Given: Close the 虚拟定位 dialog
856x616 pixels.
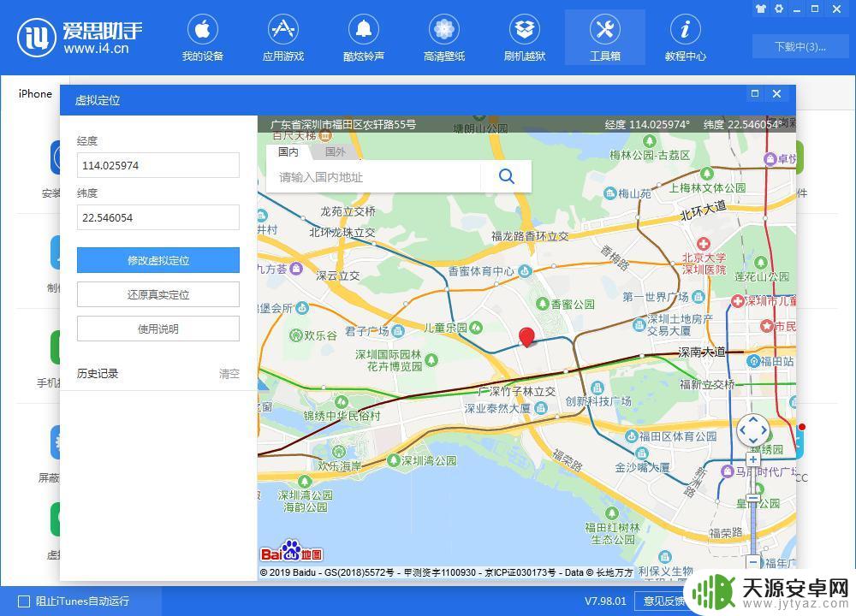Looking at the screenshot, I should (x=777, y=93).
